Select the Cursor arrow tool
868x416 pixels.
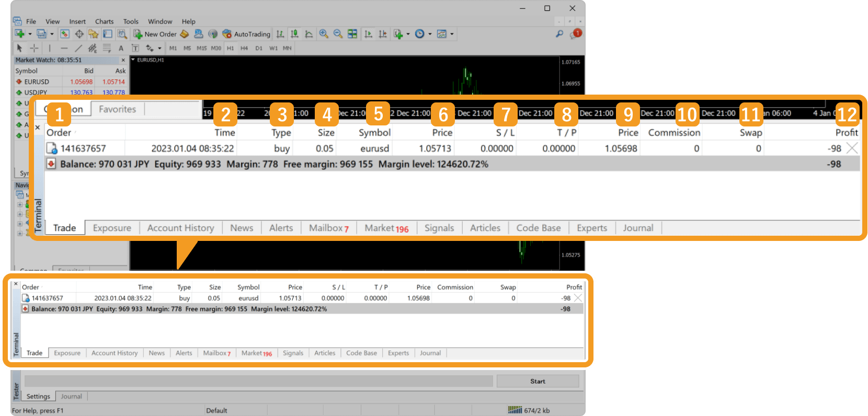pyautogui.click(x=19, y=48)
